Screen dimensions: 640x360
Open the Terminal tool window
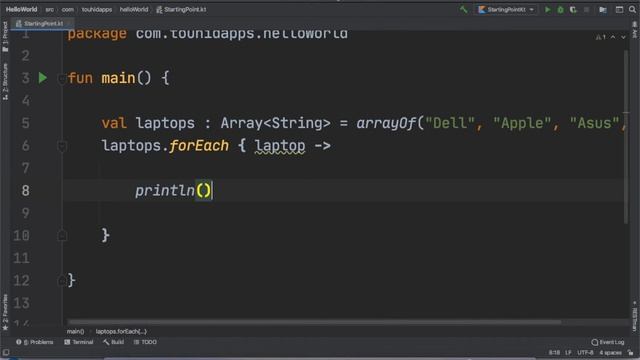[79, 342]
